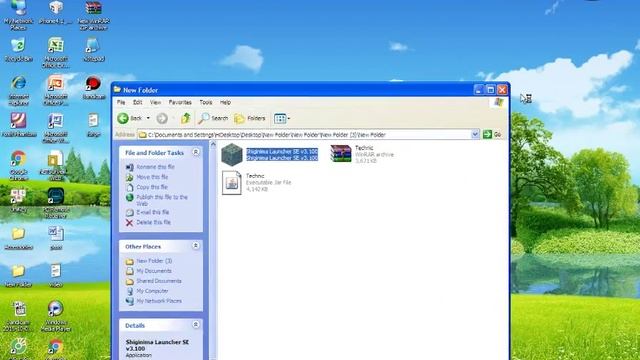The image size is (640, 360).
Task: Select the Shiginima Launcher SE application file
Action: point(269,155)
